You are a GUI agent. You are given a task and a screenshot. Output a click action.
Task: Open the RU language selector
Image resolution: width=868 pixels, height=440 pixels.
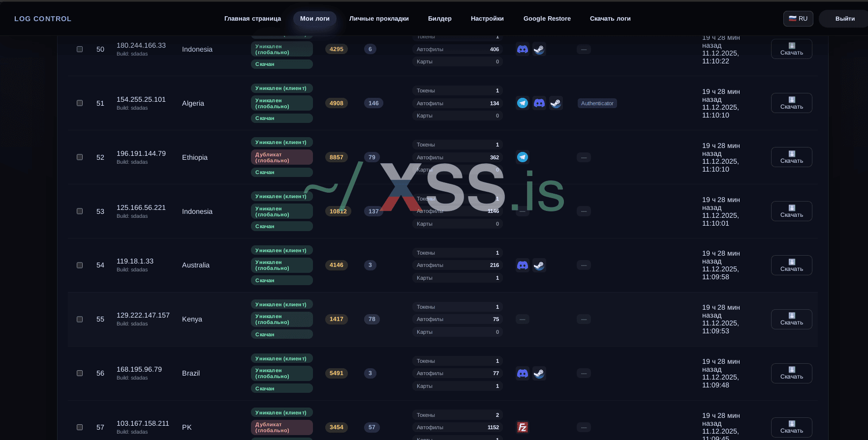pyautogui.click(x=798, y=19)
